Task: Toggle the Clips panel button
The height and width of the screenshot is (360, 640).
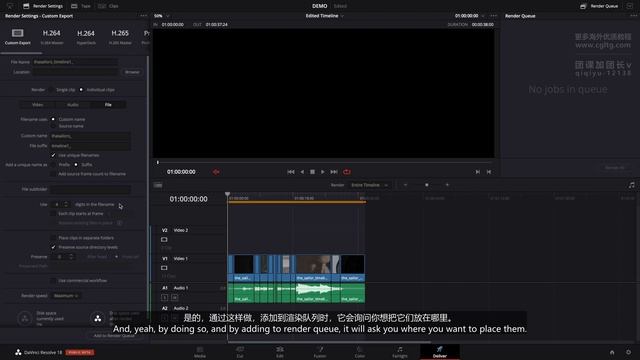Action: pos(109,6)
